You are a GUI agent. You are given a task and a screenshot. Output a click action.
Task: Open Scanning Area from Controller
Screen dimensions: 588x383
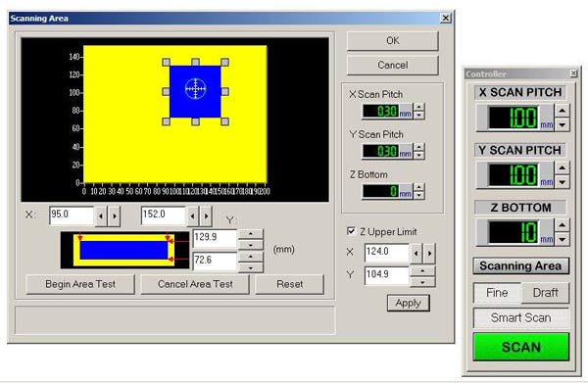521,265
